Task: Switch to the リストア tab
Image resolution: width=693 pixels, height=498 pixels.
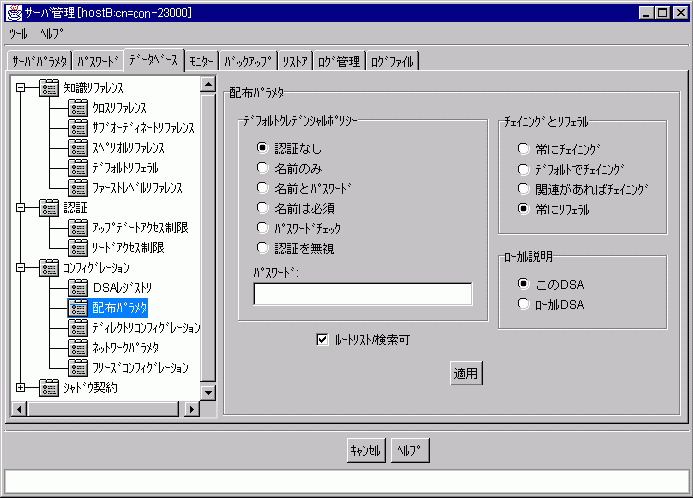Action: [295, 61]
